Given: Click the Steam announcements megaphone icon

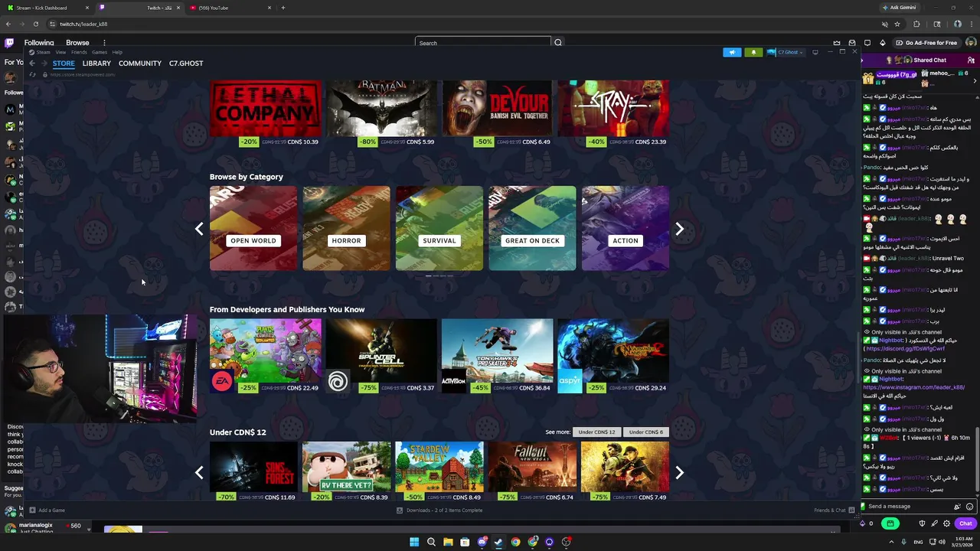Looking at the screenshot, I should (732, 52).
